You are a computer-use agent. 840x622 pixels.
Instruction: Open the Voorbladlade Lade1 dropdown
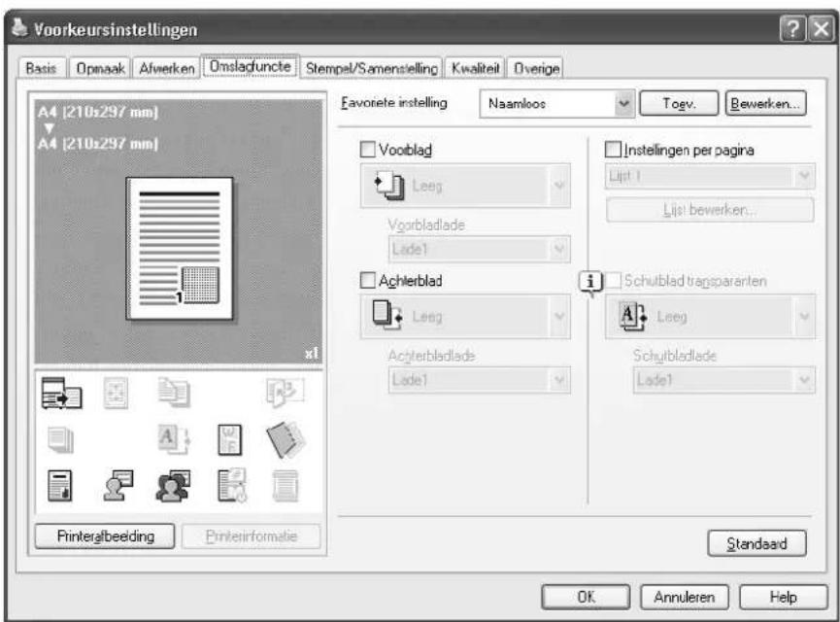pyautogui.click(x=479, y=250)
